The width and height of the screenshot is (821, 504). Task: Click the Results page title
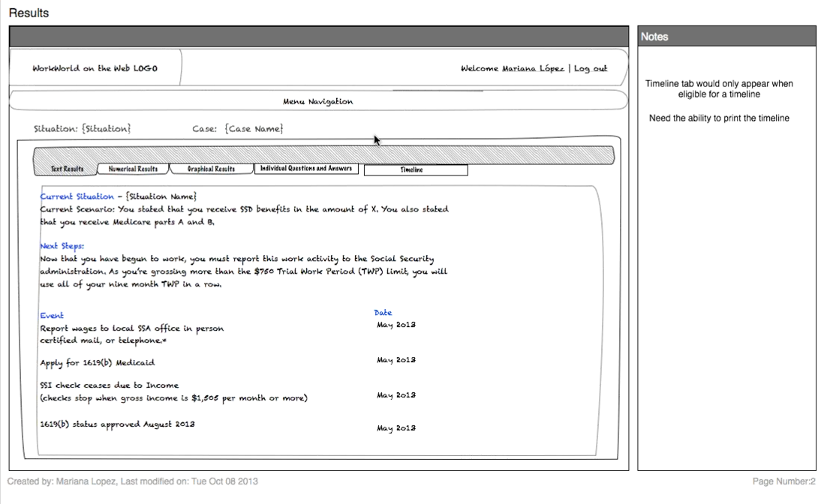[29, 13]
